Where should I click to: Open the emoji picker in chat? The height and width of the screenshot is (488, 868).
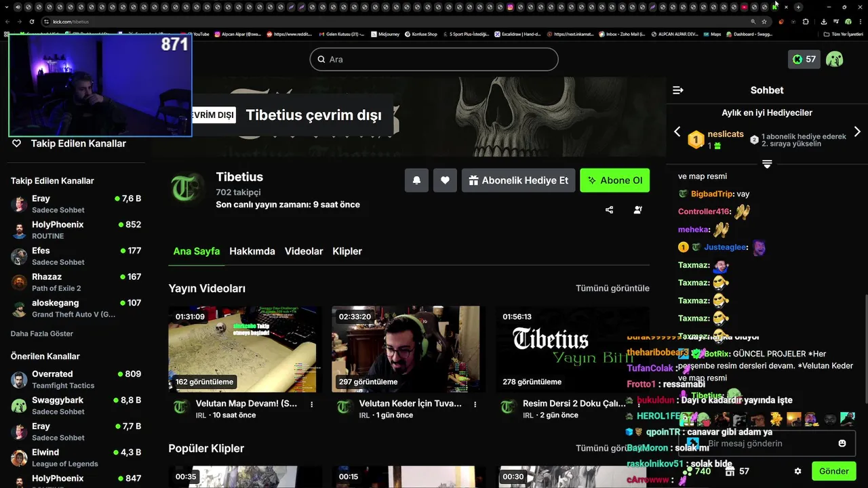(x=842, y=443)
